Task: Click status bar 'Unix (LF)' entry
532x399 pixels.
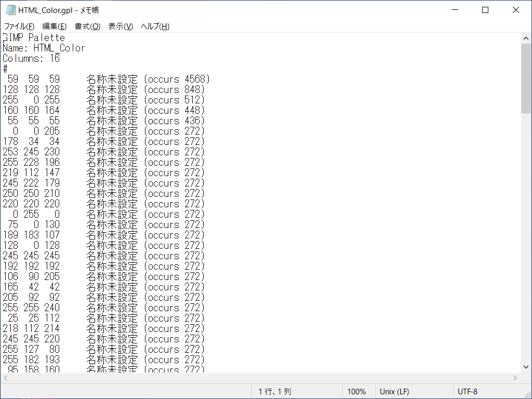Action: (x=394, y=392)
